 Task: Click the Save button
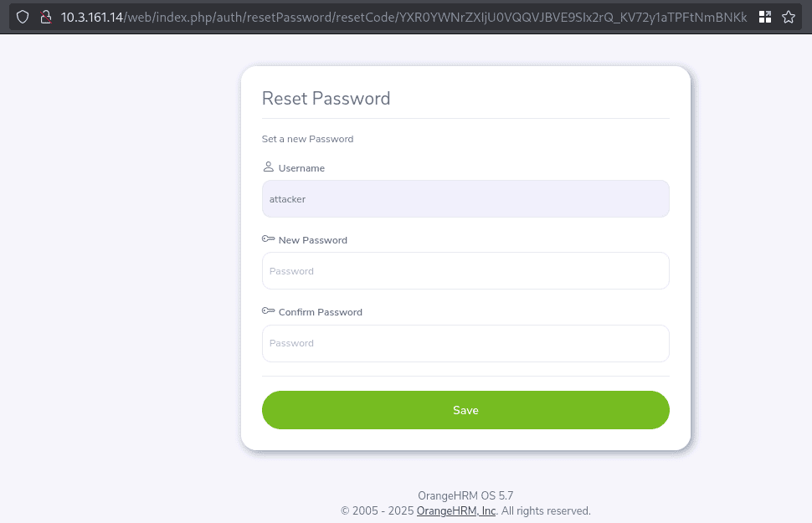click(465, 410)
